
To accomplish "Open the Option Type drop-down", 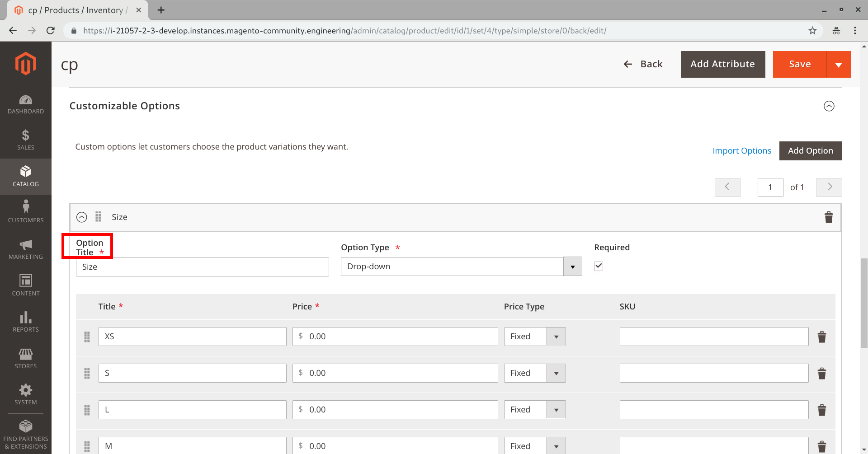I will pos(572,267).
